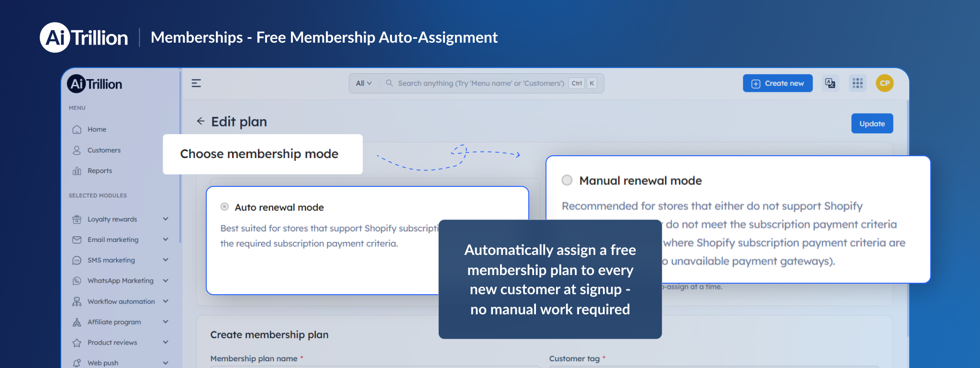The image size is (980, 368).
Task: Click the AiTrillion logo in sidebar
Action: (95, 84)
